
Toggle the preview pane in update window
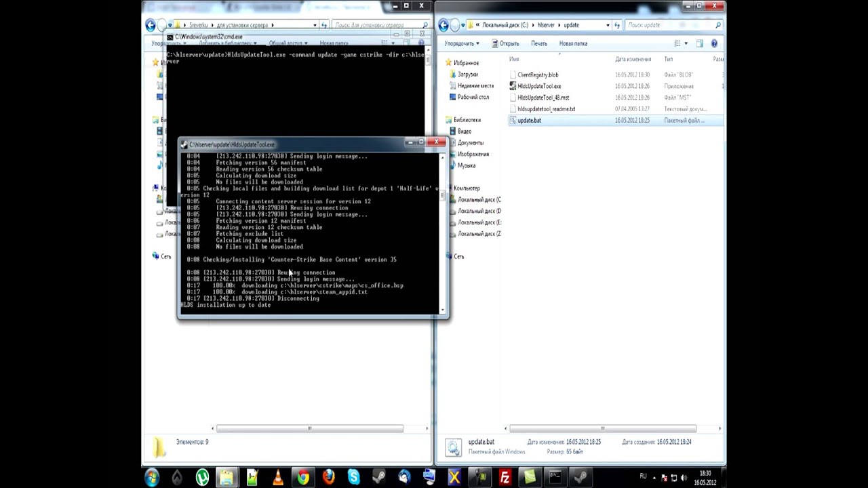click(700, 43)
